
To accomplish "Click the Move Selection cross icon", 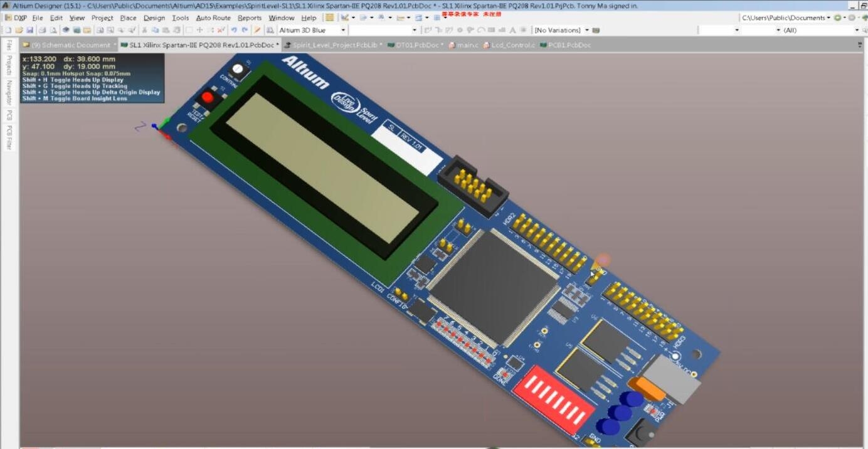I will [199, 30].
